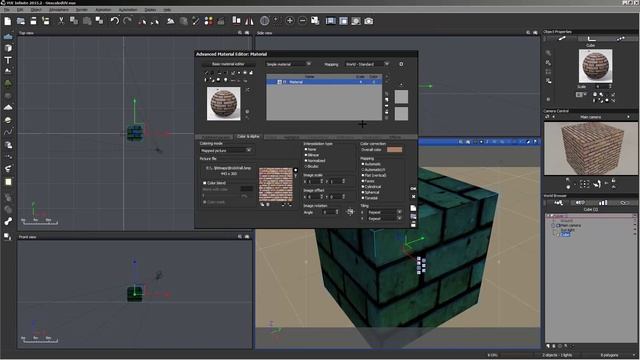Open the Help menu
This screenshot has width=640, height=360.
point(167,9)
